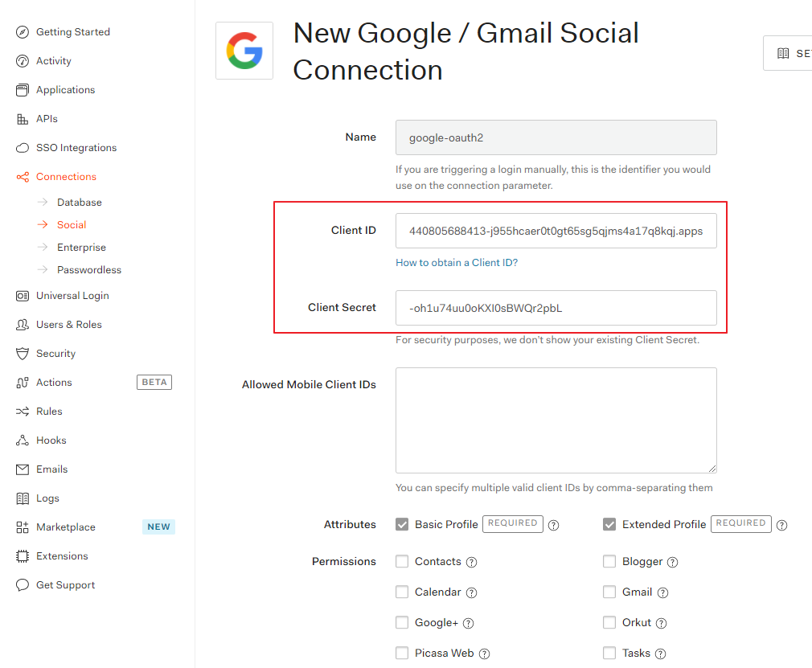The width and height of the screenshot is (812, 668).
Task: Click the Activity gauge icon
Action: [x=23, y=61]
